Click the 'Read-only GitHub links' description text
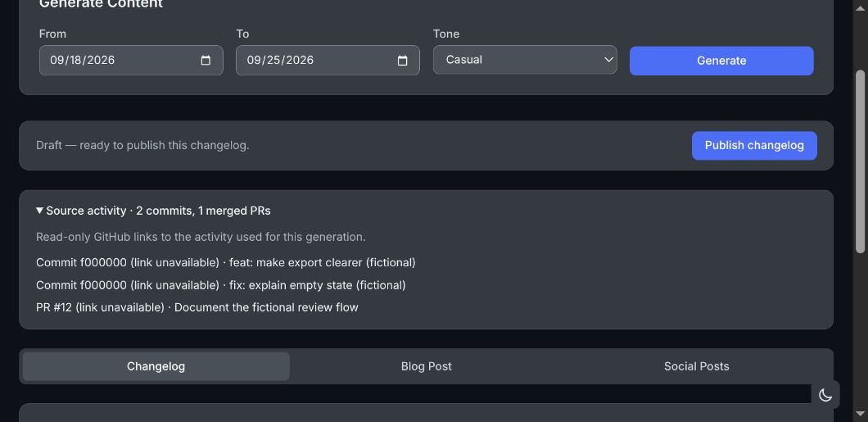 pyautogui.click(x=201, y=237)
